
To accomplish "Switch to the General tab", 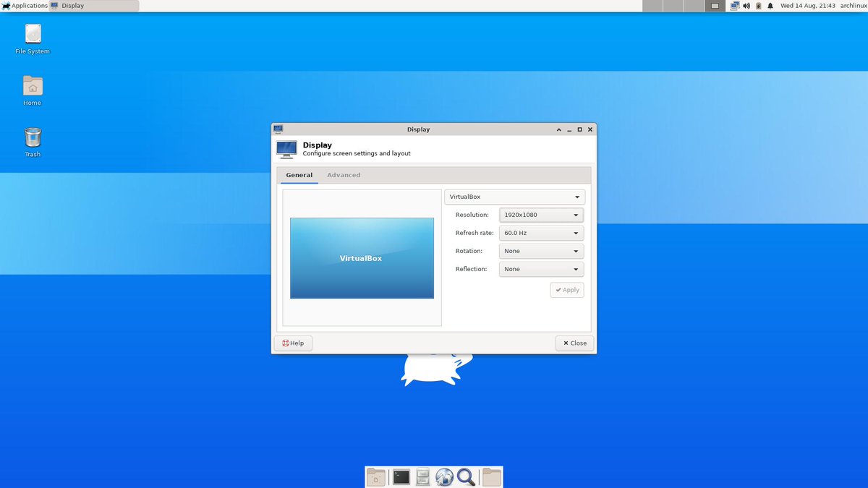I will coord(299,175).
